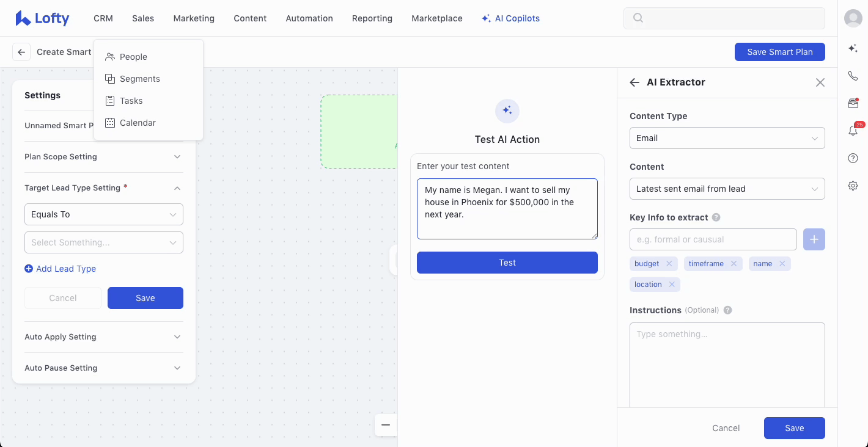Delete the location tag
The width and height of the screenshot is (868, 447).
click(672, 285)
